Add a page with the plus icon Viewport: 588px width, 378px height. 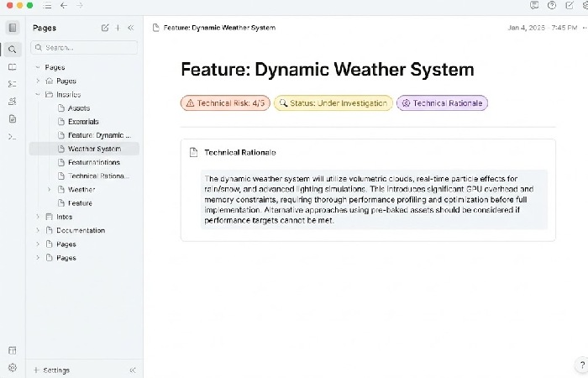point(118,28)
